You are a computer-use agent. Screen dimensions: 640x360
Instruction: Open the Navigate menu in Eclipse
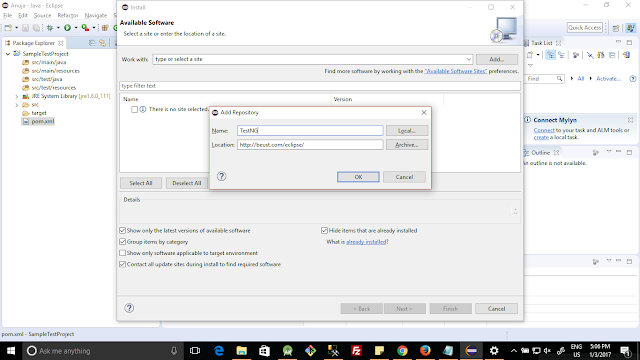[96, 16]
